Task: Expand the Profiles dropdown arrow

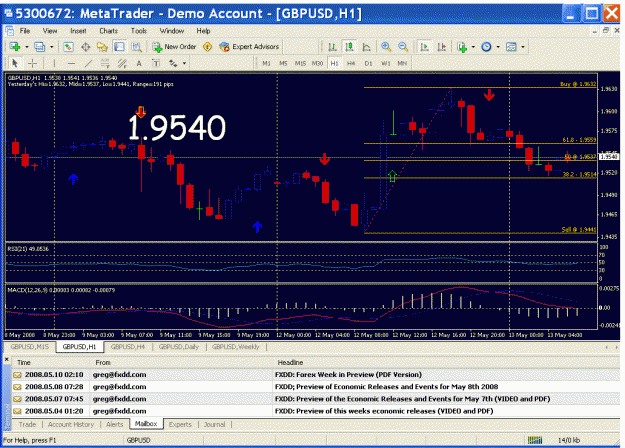Action: (51, 47)
